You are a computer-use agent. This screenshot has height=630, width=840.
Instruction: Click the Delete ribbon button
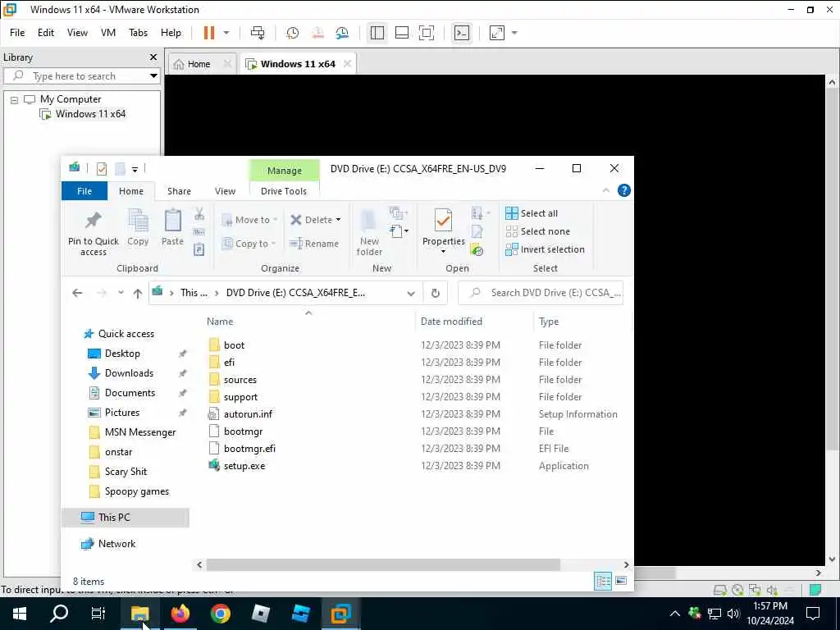tap(316, 220)
